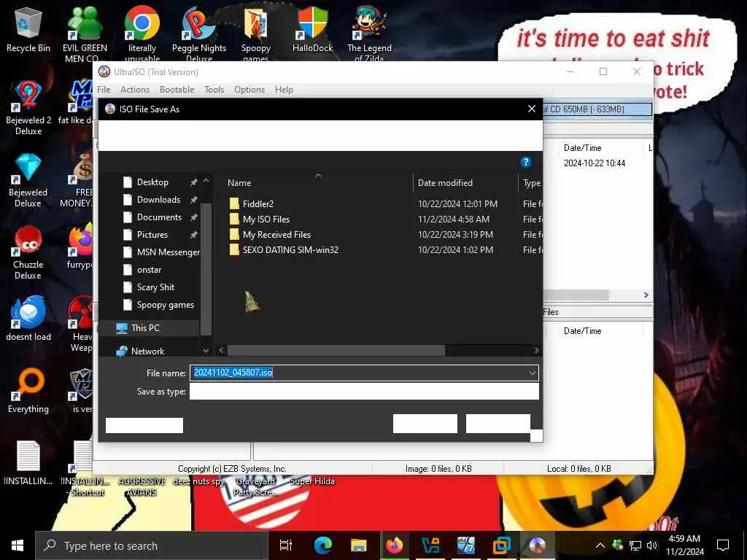The width and height of the screenshot is (747, 560).
Task: Open the Actions menu in UltraISO
Action: (135, 90)
